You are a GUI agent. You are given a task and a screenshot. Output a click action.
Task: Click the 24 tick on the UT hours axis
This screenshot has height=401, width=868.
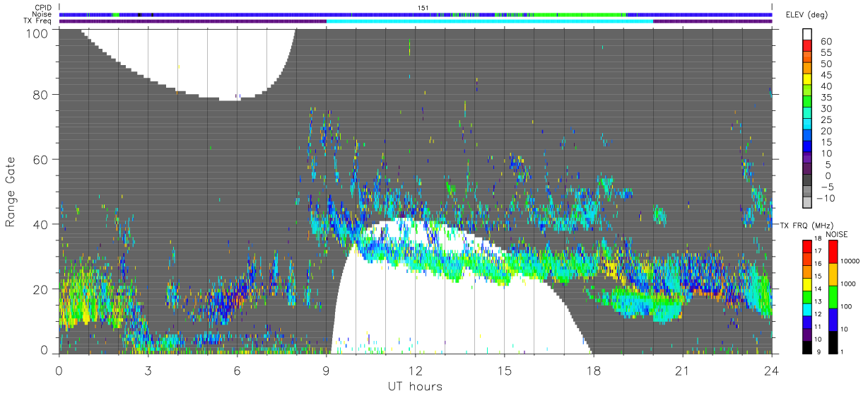tap(771, 371)
